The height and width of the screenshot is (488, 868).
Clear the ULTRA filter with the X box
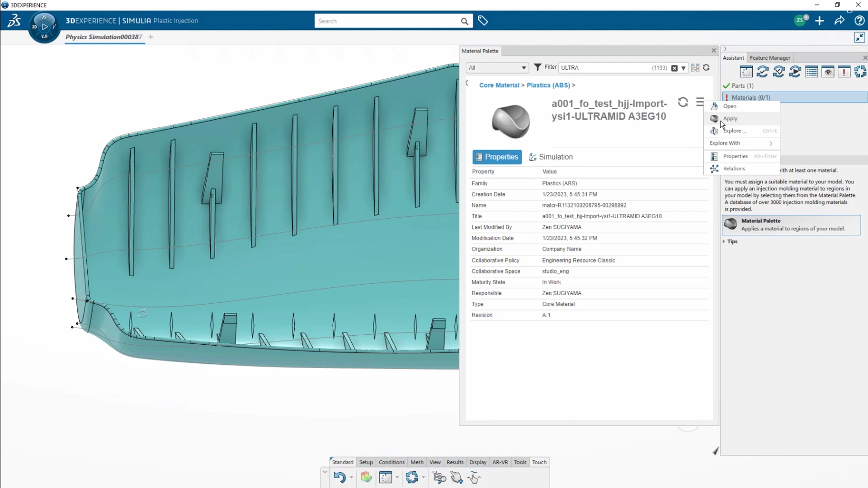coord(675,68)
